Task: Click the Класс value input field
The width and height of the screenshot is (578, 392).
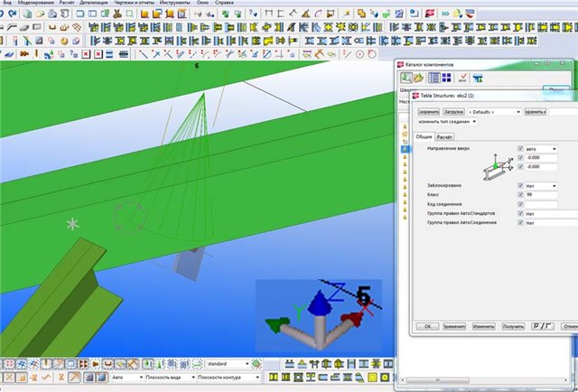Action: 542,195
